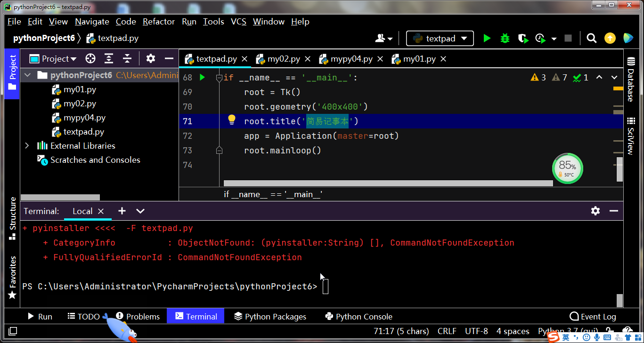The height and width of the screenshot is (343, 644).
Task: Open the Project view type dropdown
Action: click(53, 58)
